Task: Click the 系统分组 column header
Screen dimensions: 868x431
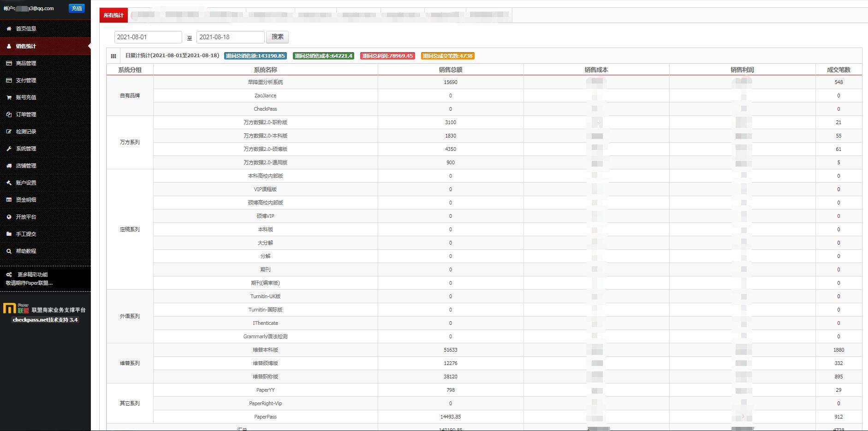Action: coord(130,70)
